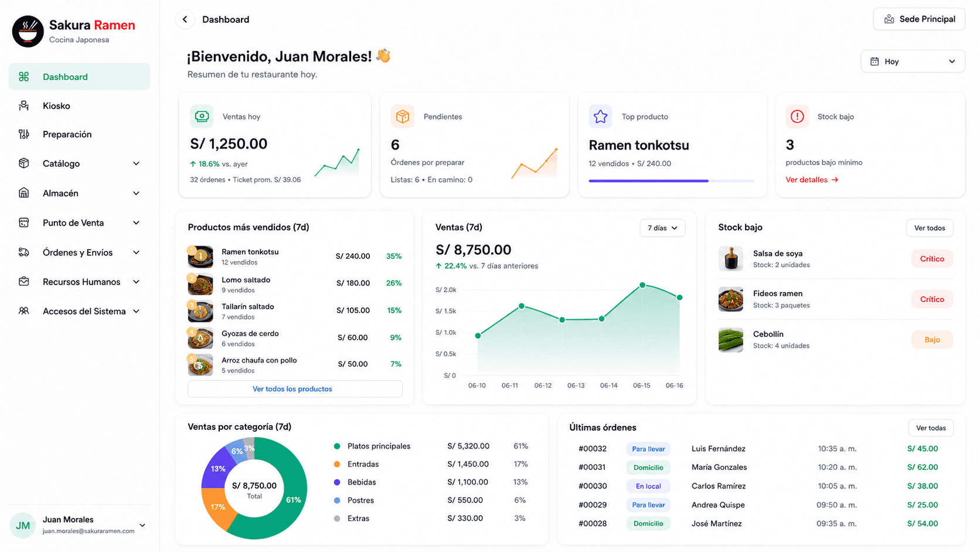Select Recursos Humanos in the sidebar

(80, 282)
